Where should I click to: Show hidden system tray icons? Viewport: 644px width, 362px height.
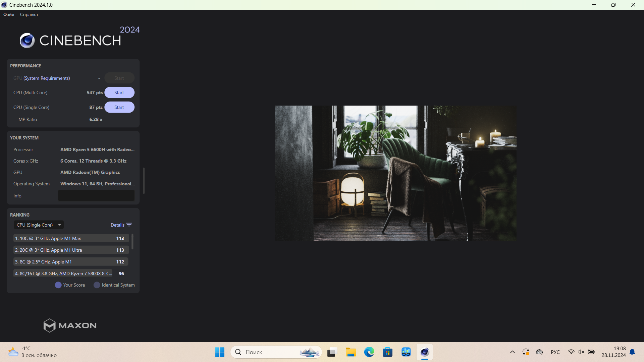coord(512,352)
